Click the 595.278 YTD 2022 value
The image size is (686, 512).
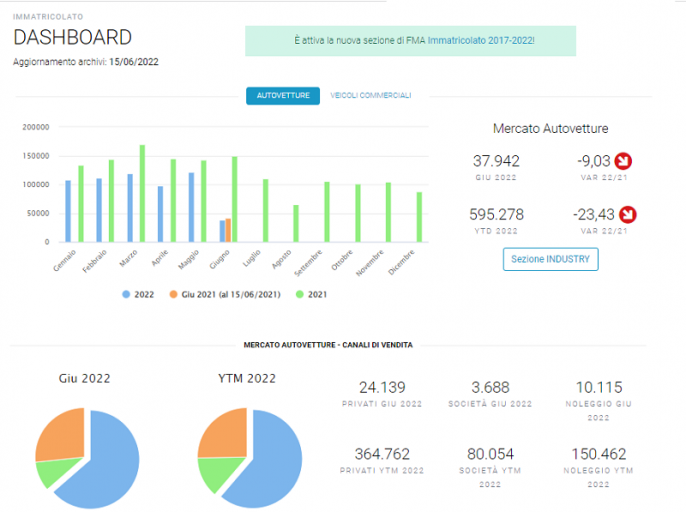click(x=496, y=214)
